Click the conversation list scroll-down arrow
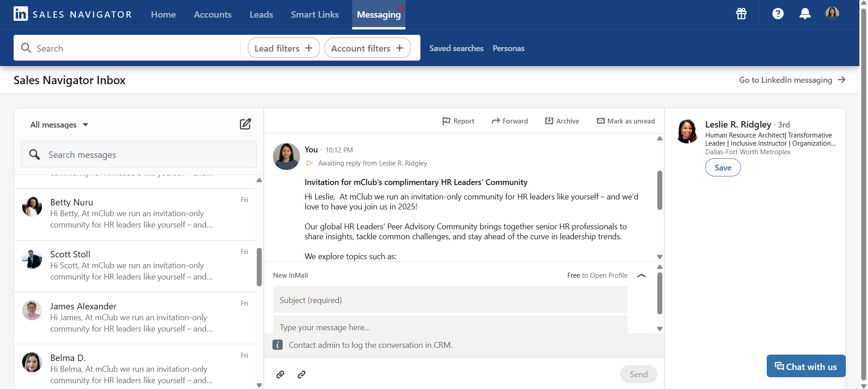This screenshot has width=868, height=389. (259, 385)
